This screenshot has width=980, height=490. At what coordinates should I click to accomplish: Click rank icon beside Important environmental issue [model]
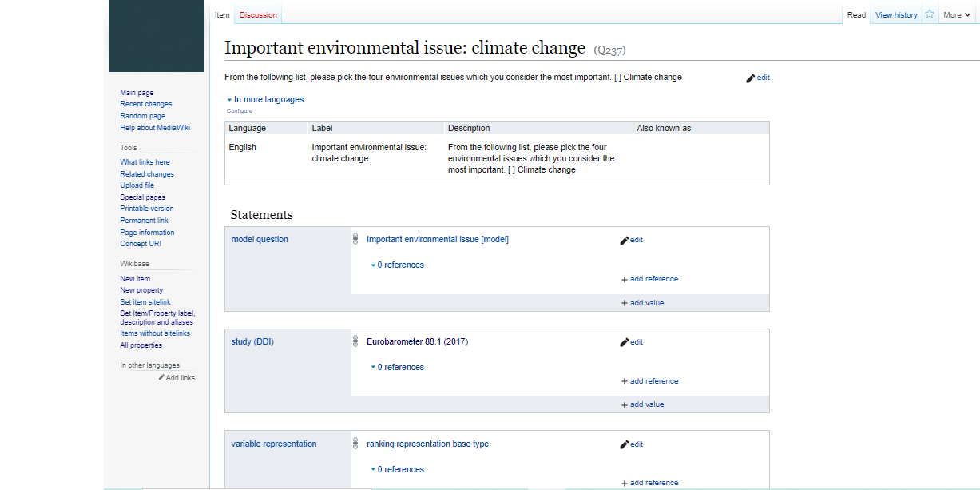pyautogui.click(x=355, y=240)
